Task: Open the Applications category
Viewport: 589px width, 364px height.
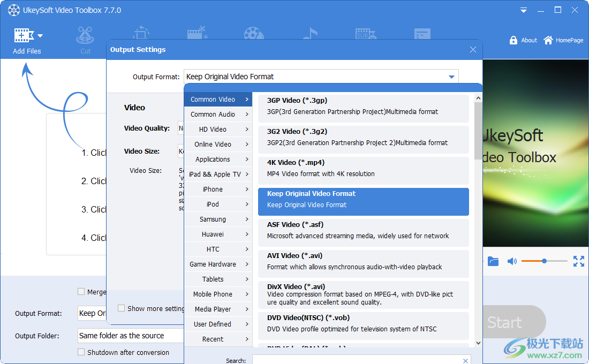Action: (218, 160)
